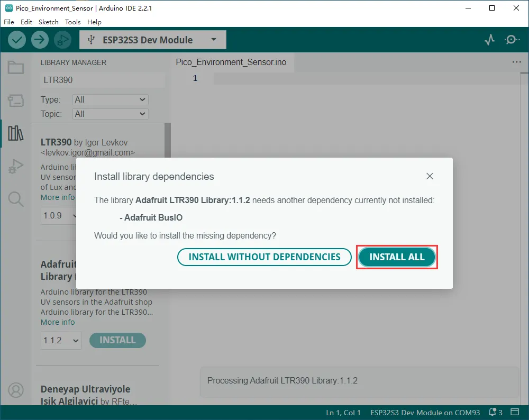Viewport: 529px width, 420px height.
Task: Open the Topic filter dropdown
Action: pos(111,114)
